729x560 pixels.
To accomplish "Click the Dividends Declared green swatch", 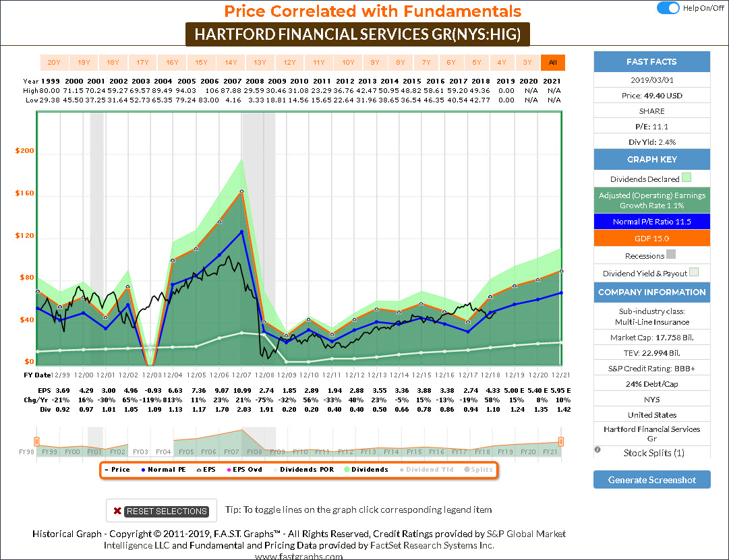I will point(687,179).
